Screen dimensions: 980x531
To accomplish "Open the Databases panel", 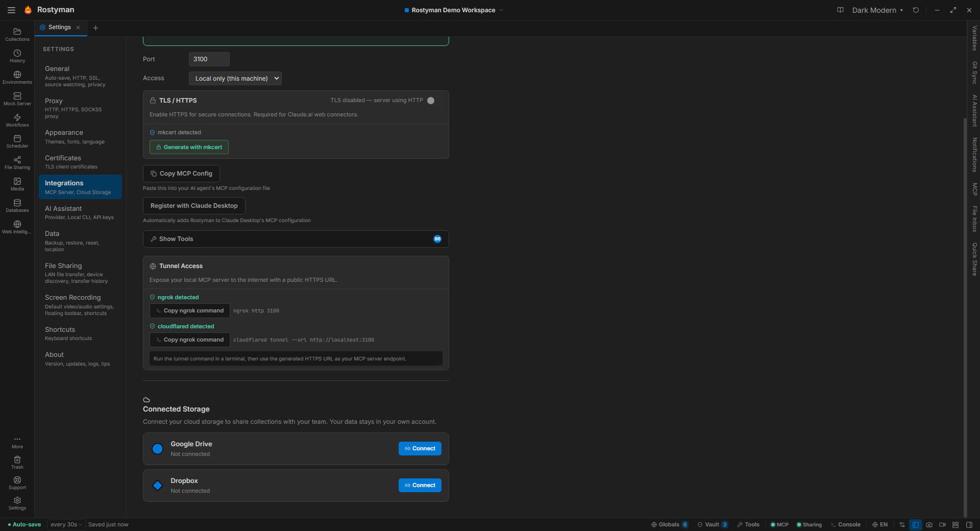I will (17, 206).
